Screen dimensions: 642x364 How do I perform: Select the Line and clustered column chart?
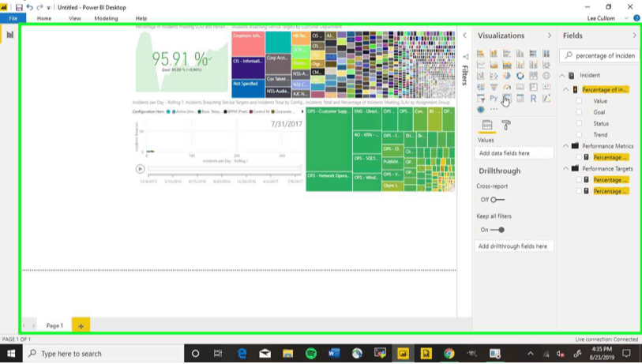coord(533,65)
